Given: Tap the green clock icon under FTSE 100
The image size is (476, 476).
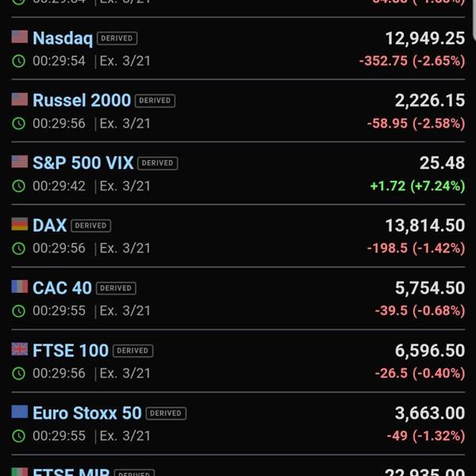Looking at the screenshot, I should [x=18, y=374].
